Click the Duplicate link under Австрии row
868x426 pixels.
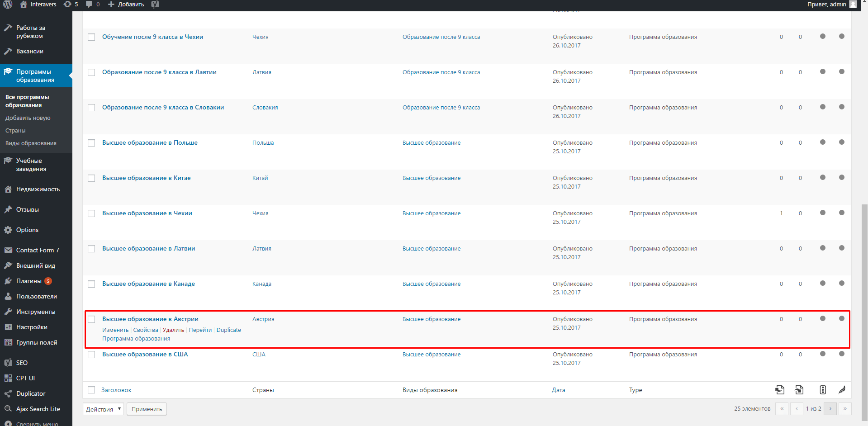tap(228, 330)
